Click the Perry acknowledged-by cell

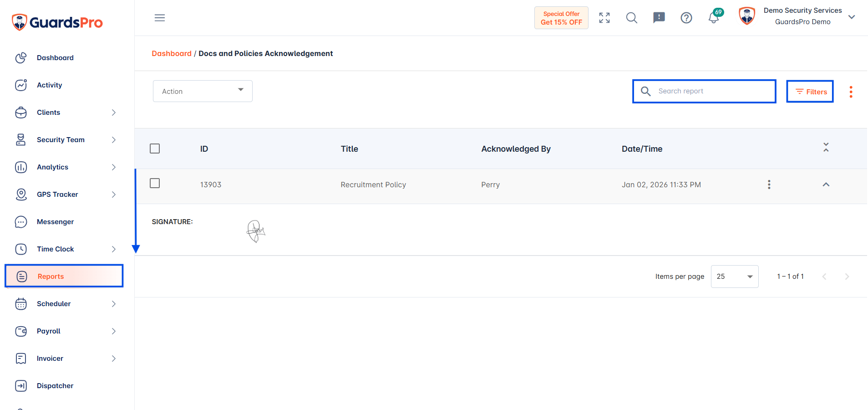491,184
